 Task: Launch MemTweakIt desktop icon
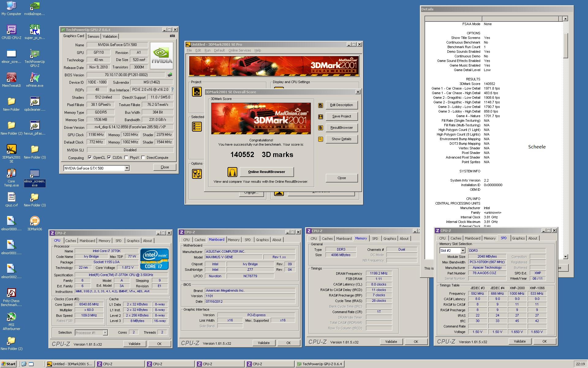tap(11, 80)
